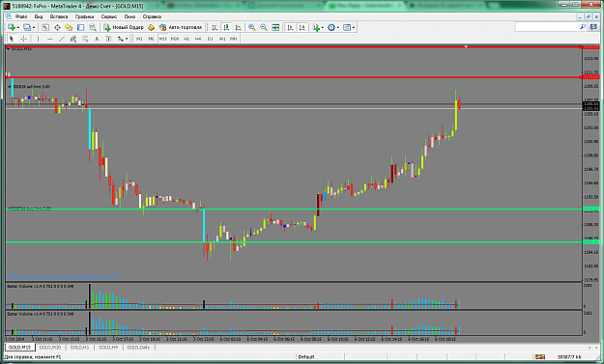This screenshot has height=364, width=604.
Task: Switch to candlestick chart display
Action: [226, 27]
